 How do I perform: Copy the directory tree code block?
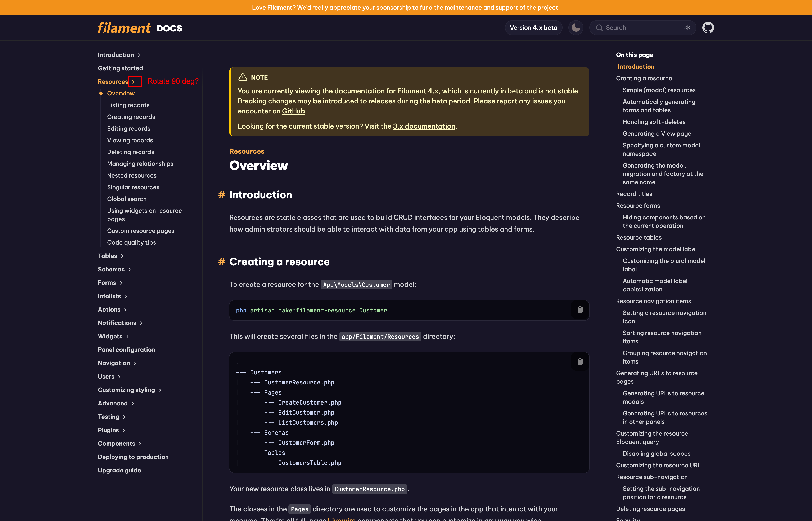580,362
